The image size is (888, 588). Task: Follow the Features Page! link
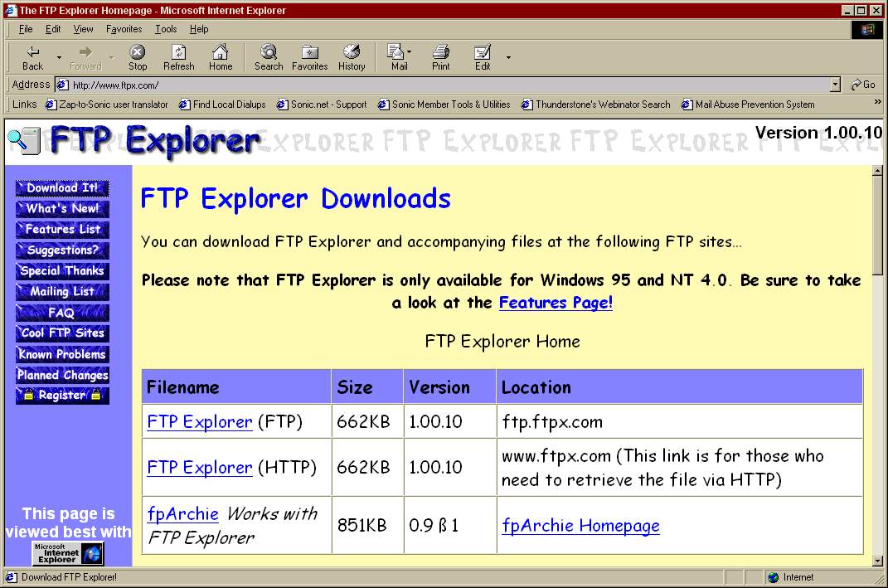[x=556, y=303]
